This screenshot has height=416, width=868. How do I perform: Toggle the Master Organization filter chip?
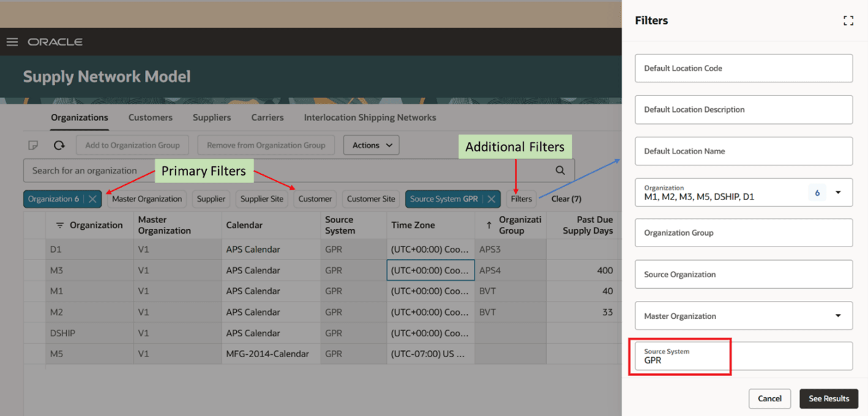147,199
